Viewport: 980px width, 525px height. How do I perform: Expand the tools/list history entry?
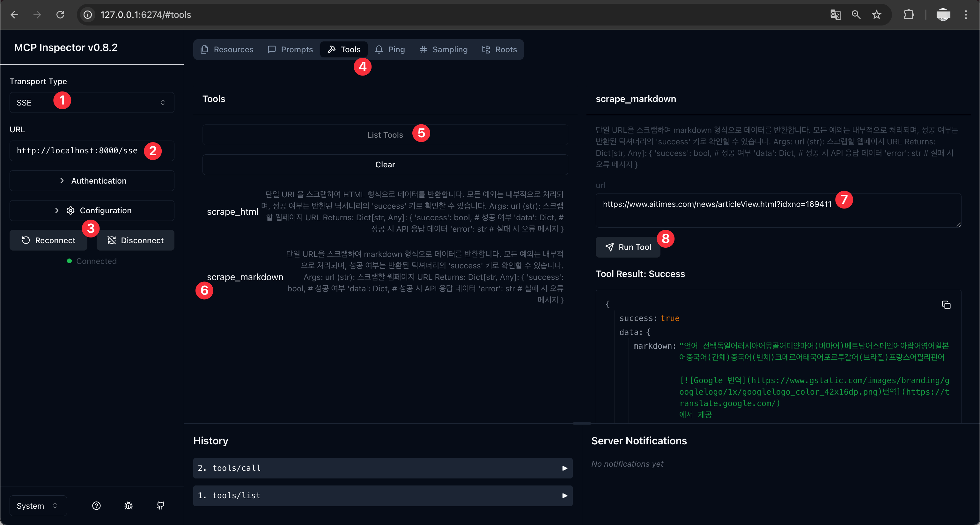coord(382,495)
